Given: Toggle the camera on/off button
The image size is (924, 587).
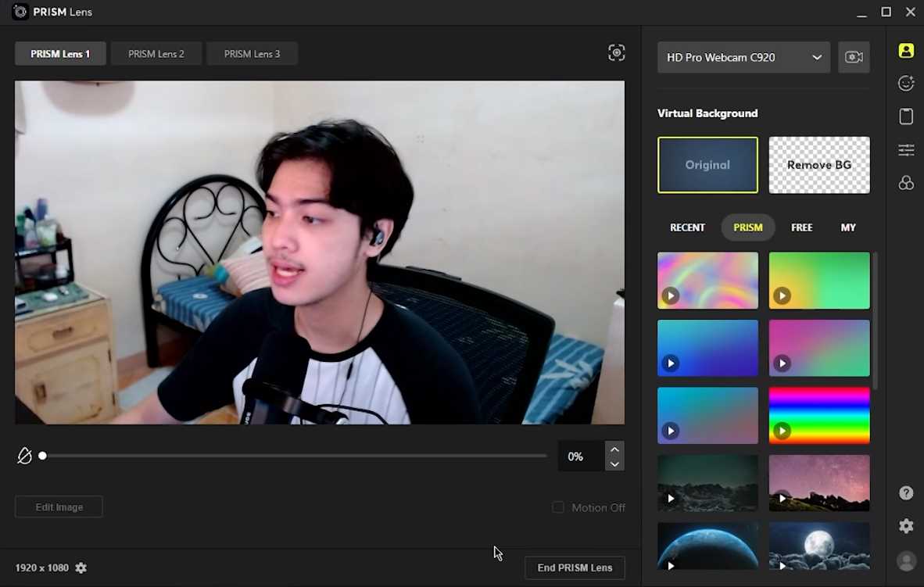Looking at the screenshot, I should (854, 57).
